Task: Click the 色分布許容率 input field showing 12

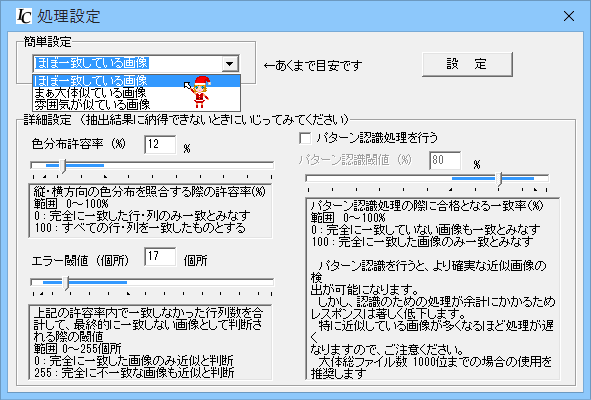Action: pyautogui.click(x=160, y=144)
